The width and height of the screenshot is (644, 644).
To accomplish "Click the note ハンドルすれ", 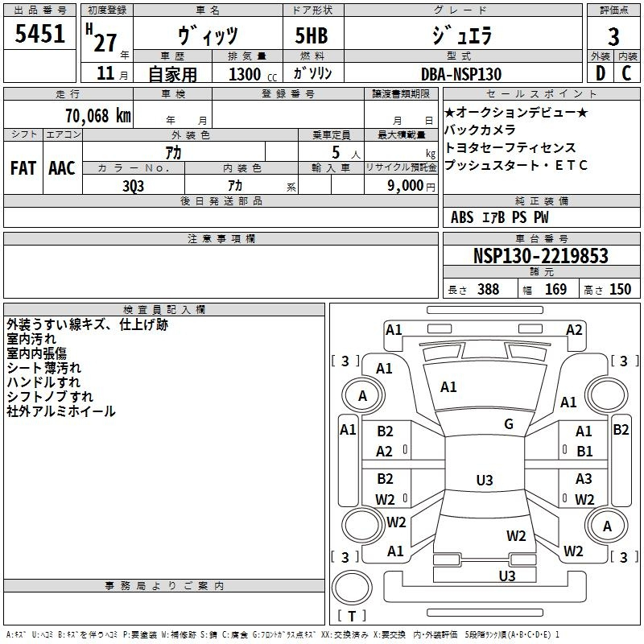I will pyautogui.click(x=43, y=382).
